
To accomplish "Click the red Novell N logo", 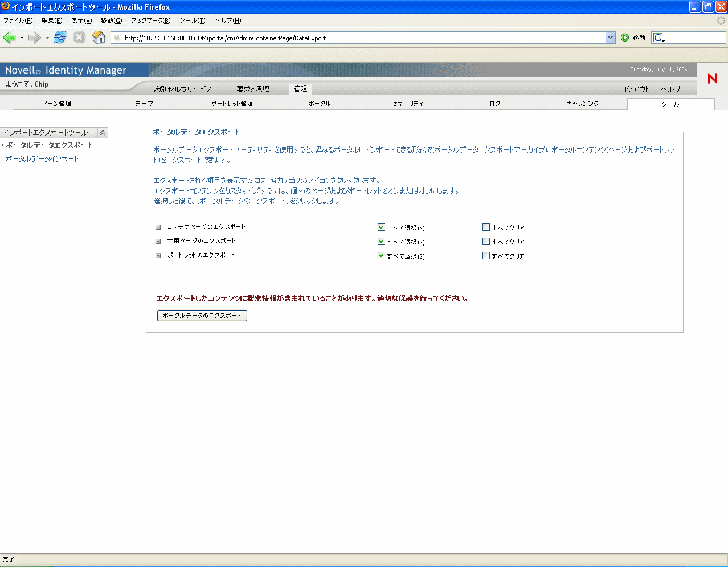I will [712, 79].
